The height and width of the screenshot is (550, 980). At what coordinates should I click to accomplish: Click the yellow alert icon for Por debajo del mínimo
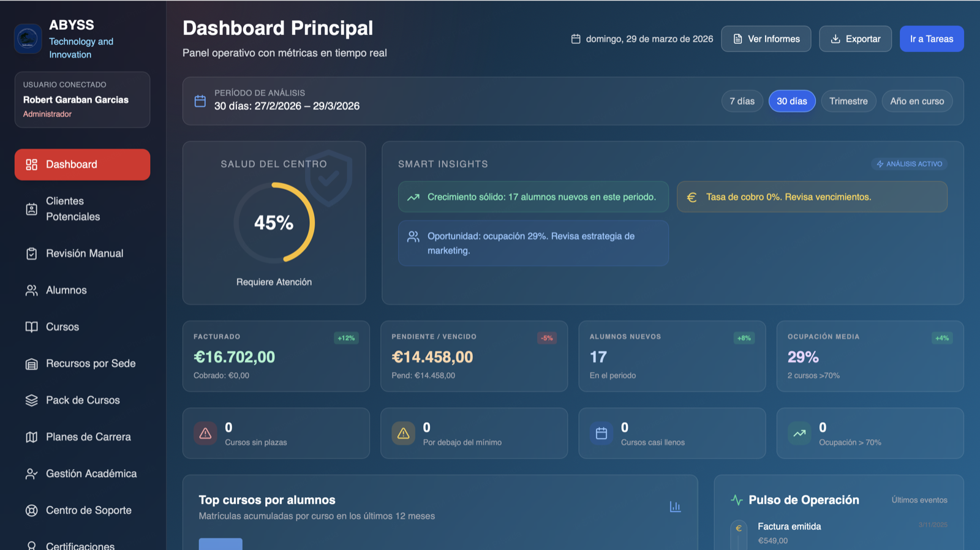[x=404, y=434]
